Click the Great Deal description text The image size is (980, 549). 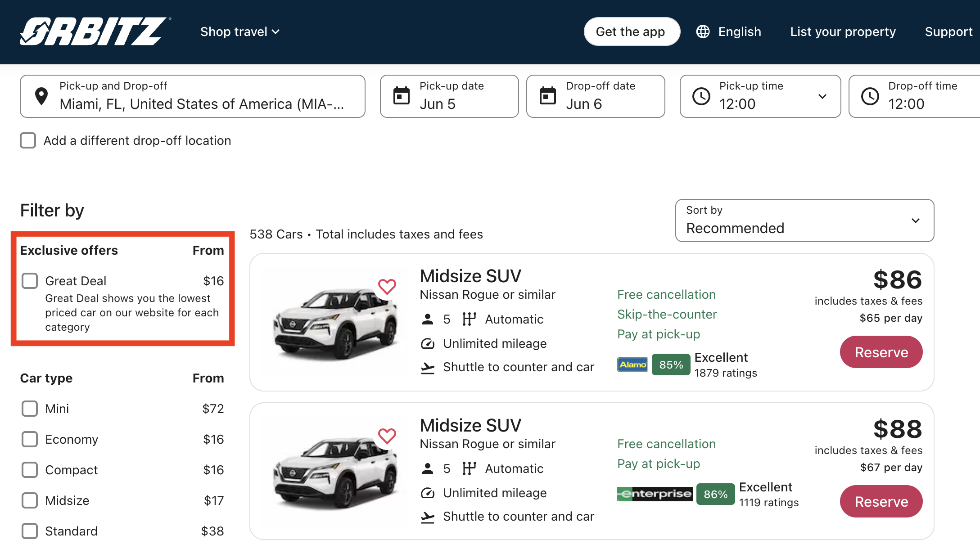click(x=132, y=313)
